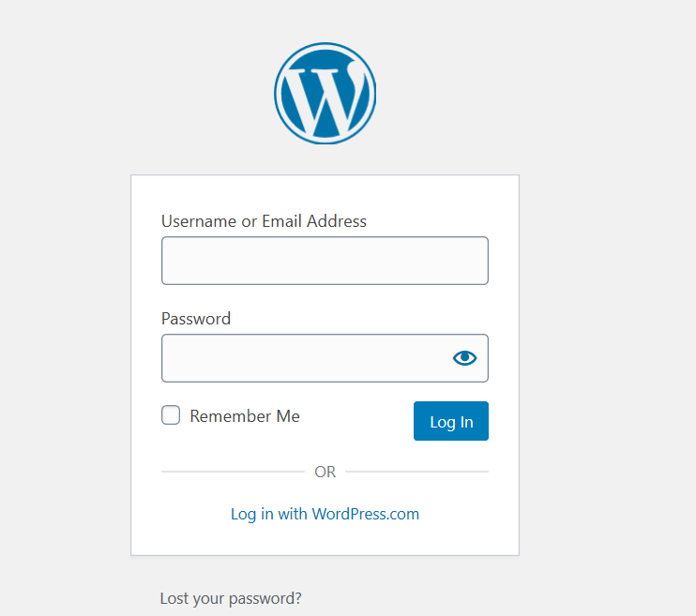The height and width of the screenshot is (616, 696).
Task: Click the OR divider text
Action: coord(325,472)
